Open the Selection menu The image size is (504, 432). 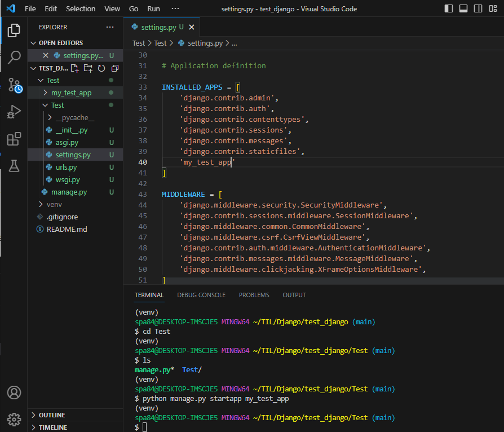coord(81,8)
